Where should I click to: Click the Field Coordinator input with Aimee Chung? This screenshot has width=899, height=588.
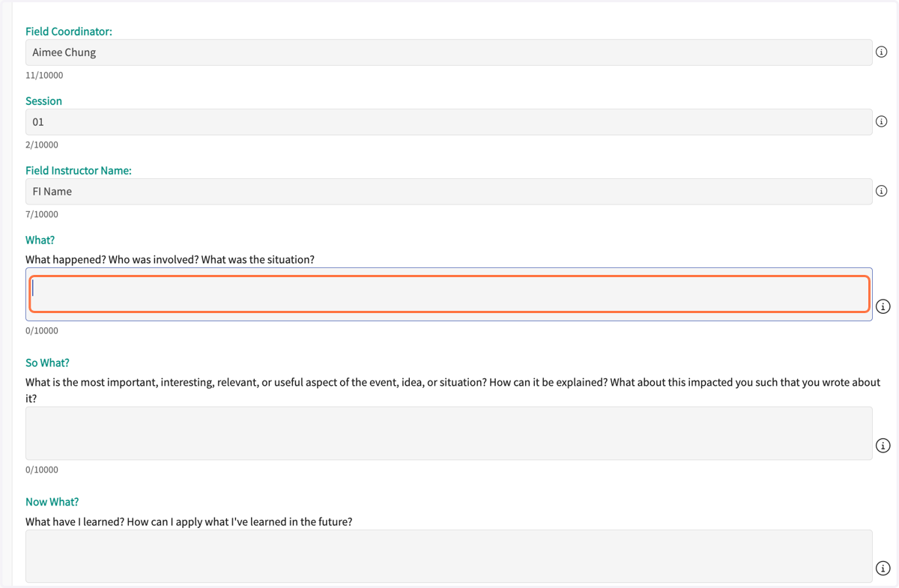click(449, 52)
